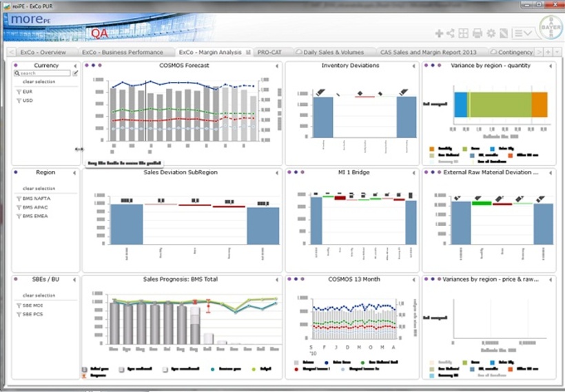Click orange bar segment in Variance by region - quantity

pyautogui.click(x=540, y=105)
